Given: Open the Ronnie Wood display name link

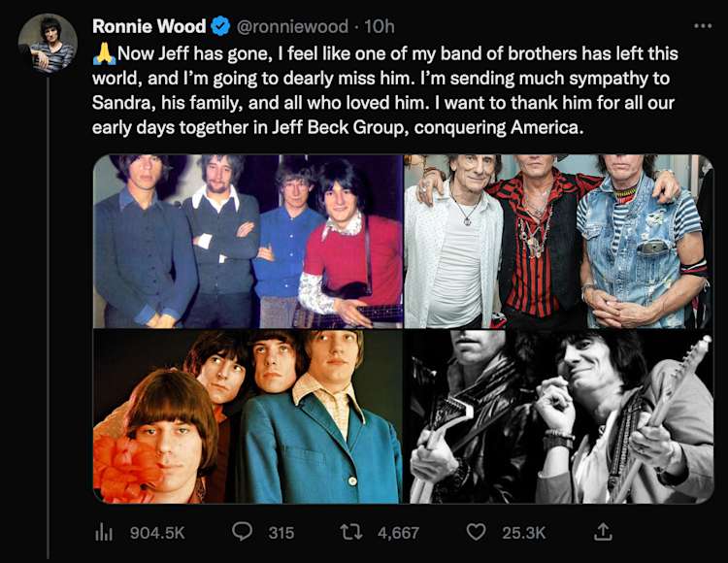Looking at the screenshot, I should point(147,25).
